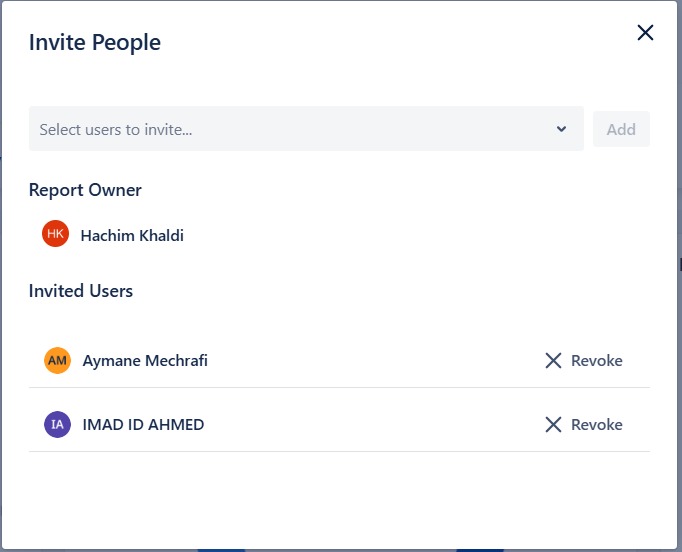Click the dropdown chevron arrow
The height and width of the screenshot is (552, 682).
pyautogui.click(x=562, y=129)
